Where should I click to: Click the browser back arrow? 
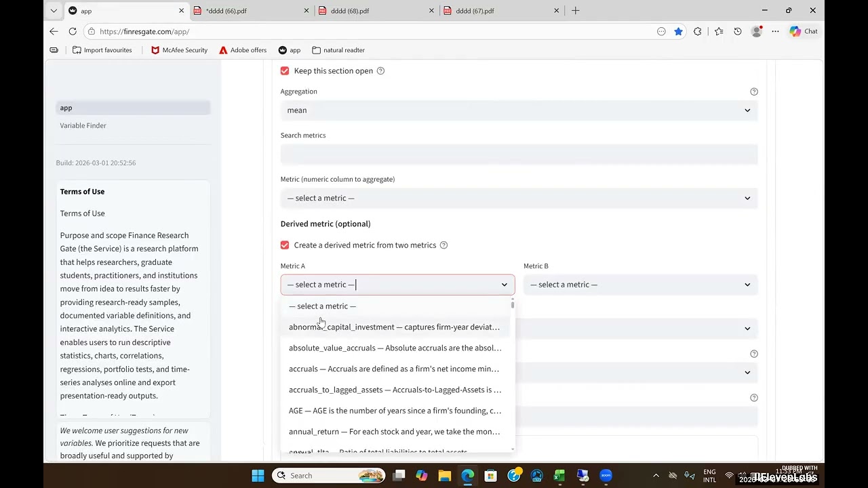(54, 31)
